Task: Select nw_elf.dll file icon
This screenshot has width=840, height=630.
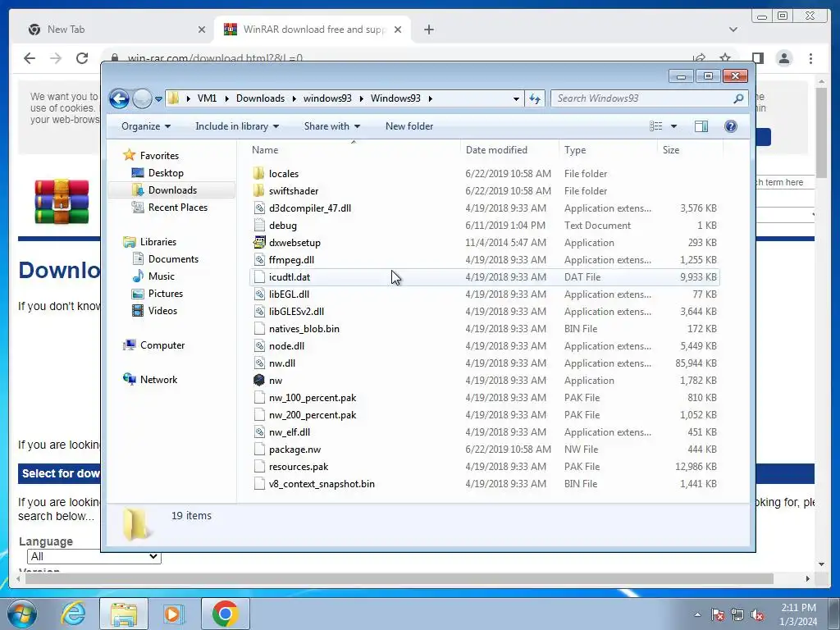Action: (x=259, y=432)
